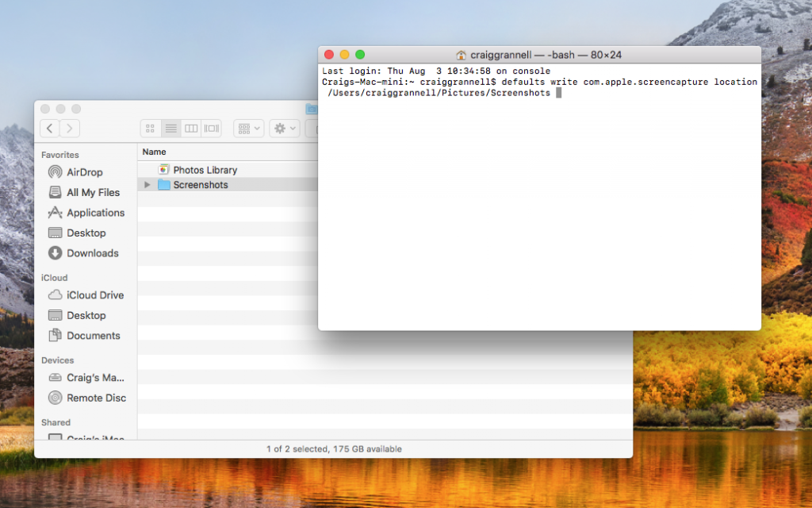Zoom the Terminal window with green button
This screenshot has width=812, height=508.
360,55
